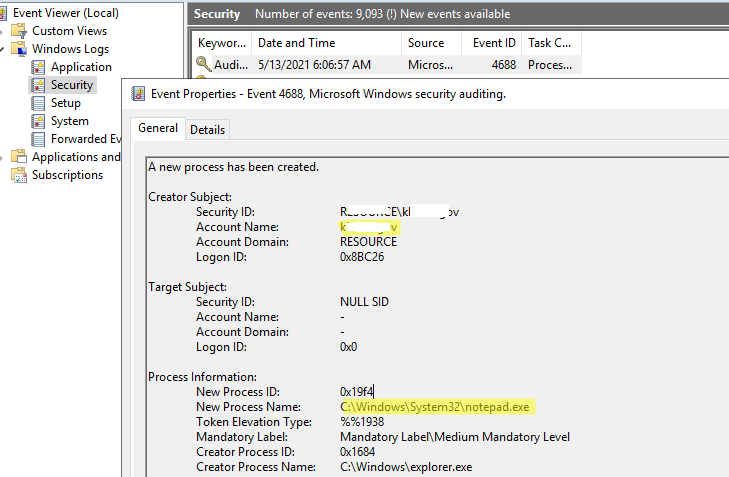Click the Custom Views folder icon
Viewport: 729px width, 477px height.
coord(19,31)
